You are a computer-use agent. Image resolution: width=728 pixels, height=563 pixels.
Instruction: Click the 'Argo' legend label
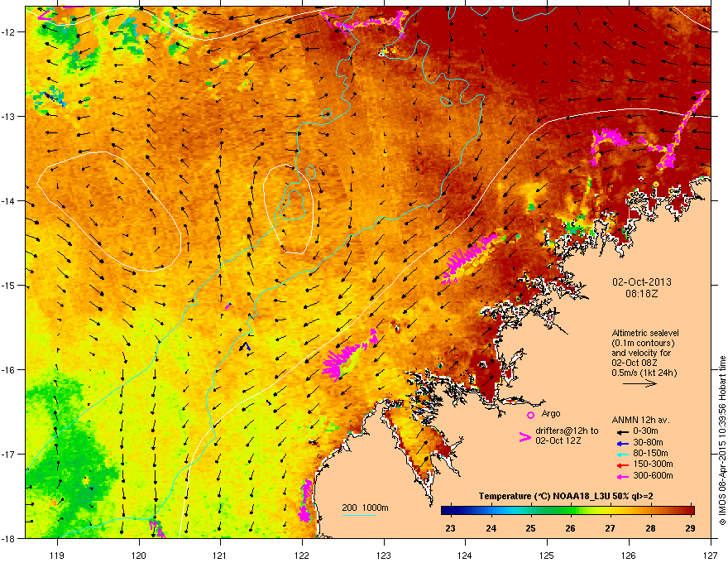(x=551, y=413)
